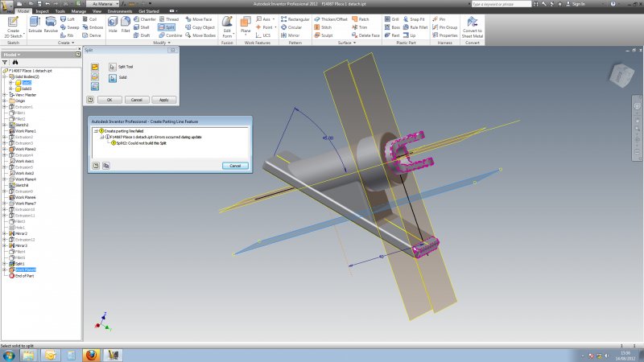
Task: Click the Hole tool icon
Action: (112, 23)
